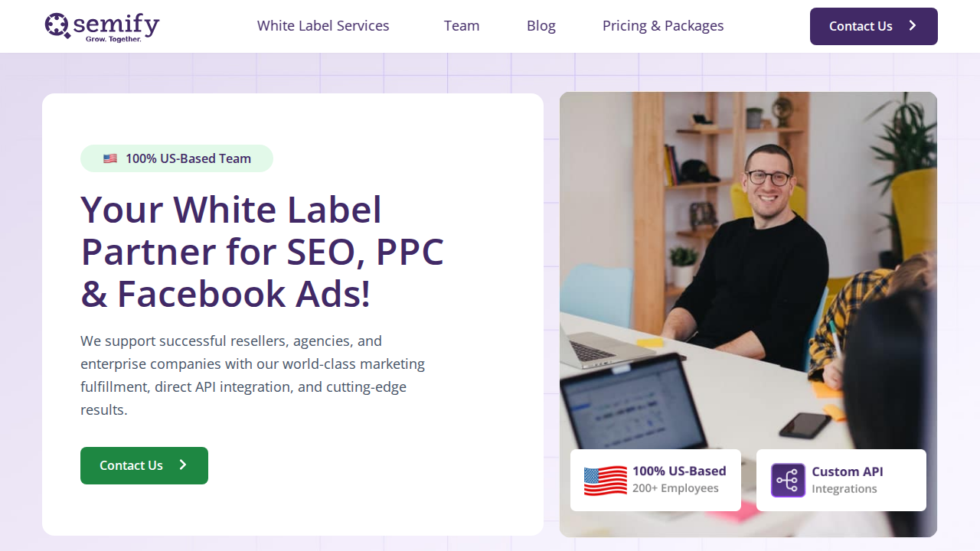Open Pricing & Packages from the navigation
The image size is (980, 551).
(x=663, y=26)
